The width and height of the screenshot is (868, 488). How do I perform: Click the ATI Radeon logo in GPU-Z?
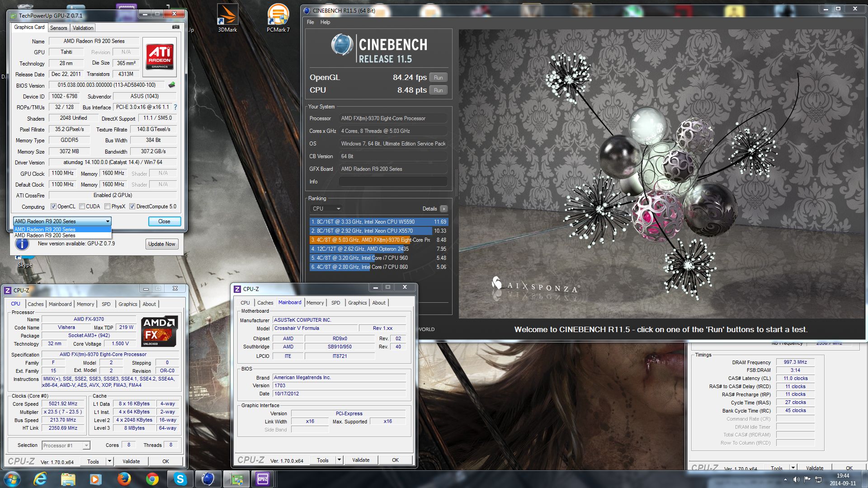(x=160, y=57)
